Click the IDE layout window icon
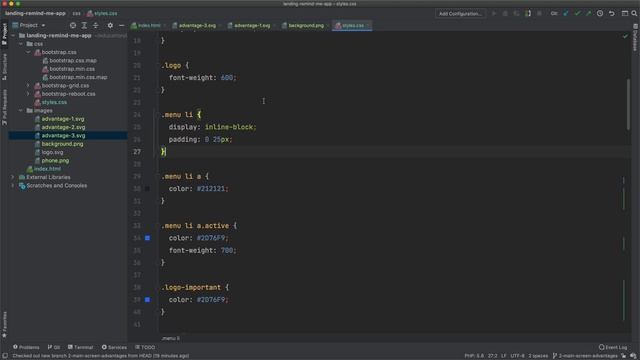 (625, 13)
